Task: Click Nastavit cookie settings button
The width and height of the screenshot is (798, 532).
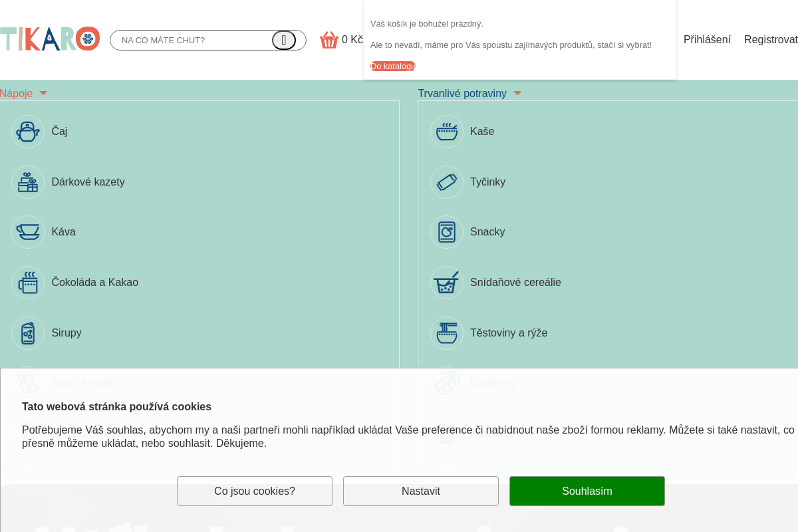Action: tap(421, 491)
